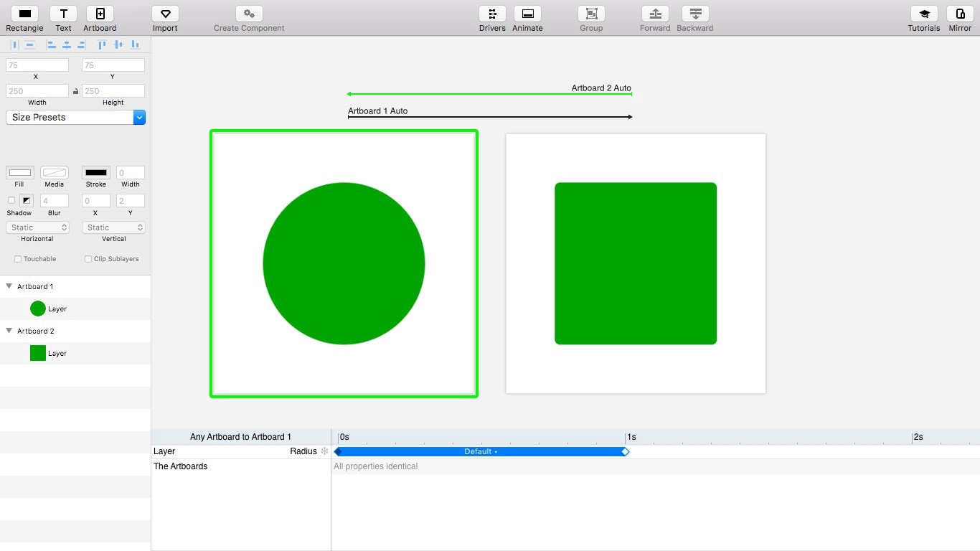Viewport: 980px width, 551px height.
Task: Toggle the Animate panel
Action: (x=527, y=14)
